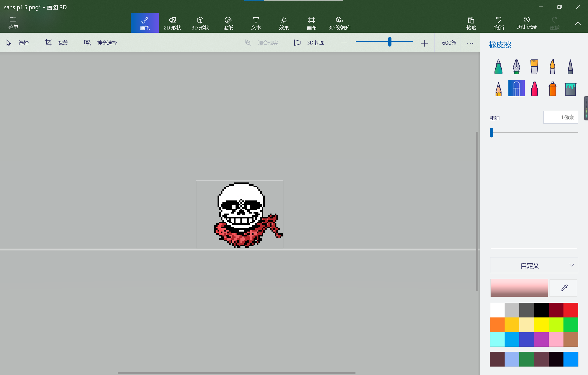Select the marker brush tool
Image resolution: width=588 pixels, height=375 pixels.
point(498,67)
